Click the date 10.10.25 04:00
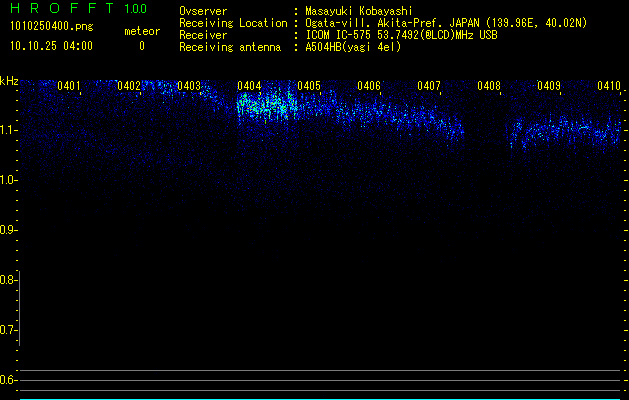 (51, 46)
